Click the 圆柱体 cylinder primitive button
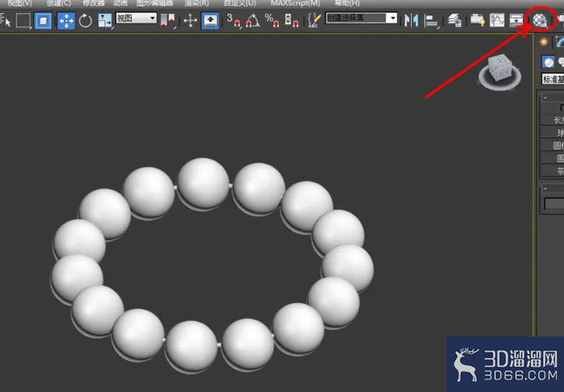 (x=552, y=145)
